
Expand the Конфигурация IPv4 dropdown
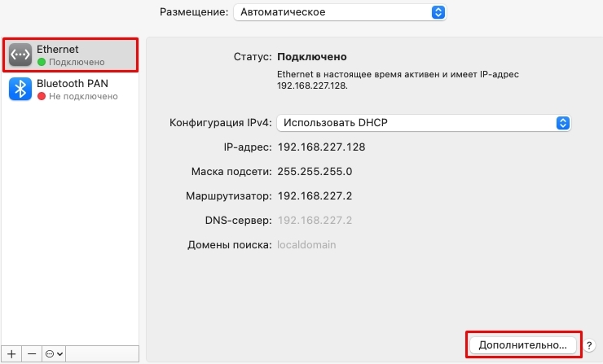click(424, 123)
